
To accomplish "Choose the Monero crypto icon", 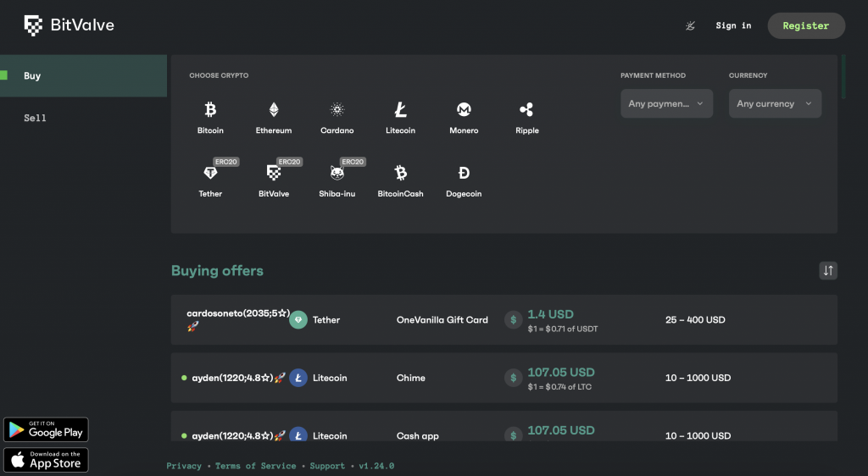I will click(x=464, y=109).
